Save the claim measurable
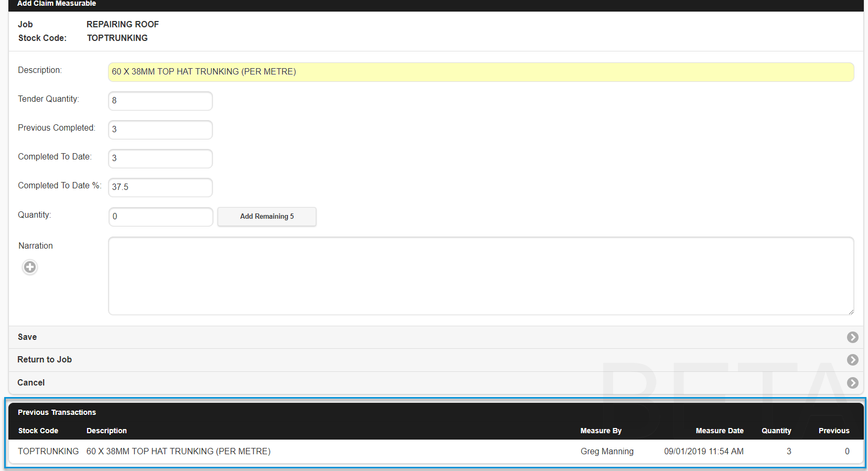The height and width of the screenshot is (471, 868). click(x=436, y=337)
